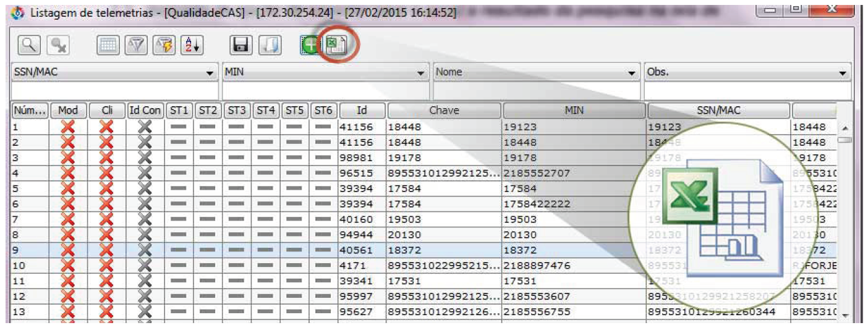
Task: Open the MIN filter dropdown
Action: tap(421, 73)
